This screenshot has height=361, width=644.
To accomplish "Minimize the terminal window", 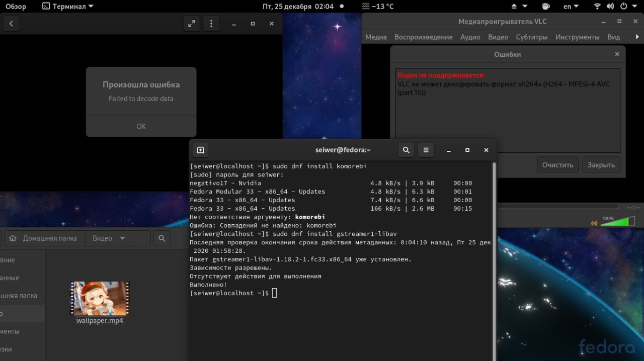I will [x=448, y=150].
